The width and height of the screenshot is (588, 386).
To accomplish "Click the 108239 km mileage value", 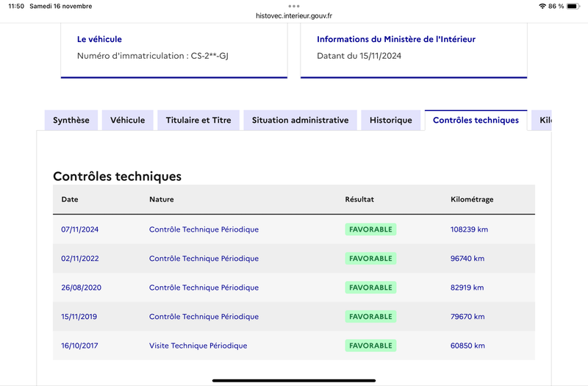I will point(469,229).
